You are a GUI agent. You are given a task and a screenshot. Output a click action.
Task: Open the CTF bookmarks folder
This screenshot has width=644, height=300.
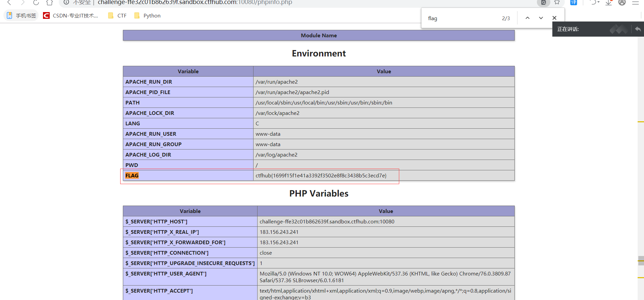coord(118,15)
